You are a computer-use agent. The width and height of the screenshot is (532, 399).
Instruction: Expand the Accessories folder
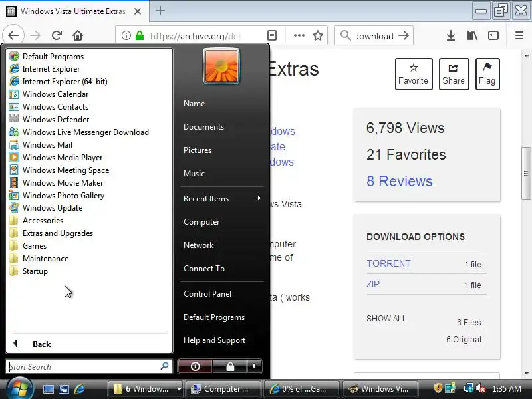37,221
